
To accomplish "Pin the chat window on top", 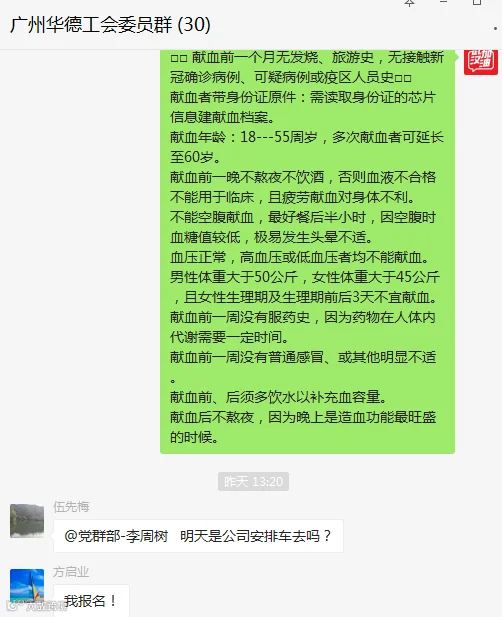I will [x=410, y=3].
